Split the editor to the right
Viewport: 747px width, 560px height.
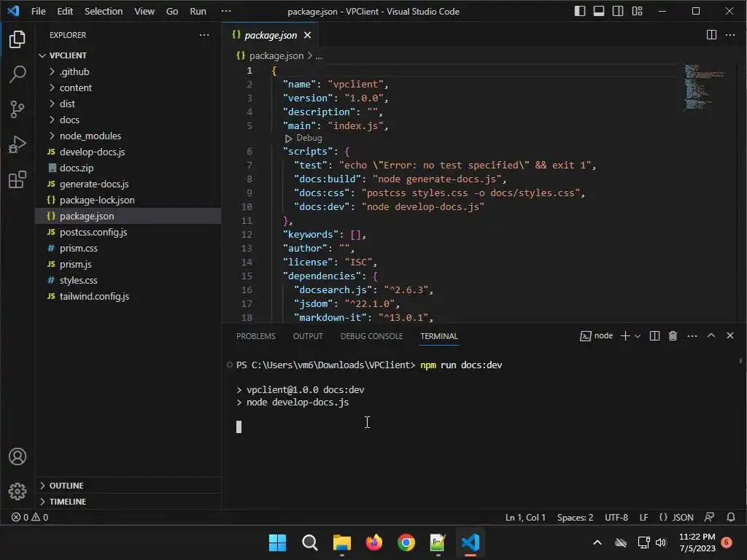[x=711, y=35]
